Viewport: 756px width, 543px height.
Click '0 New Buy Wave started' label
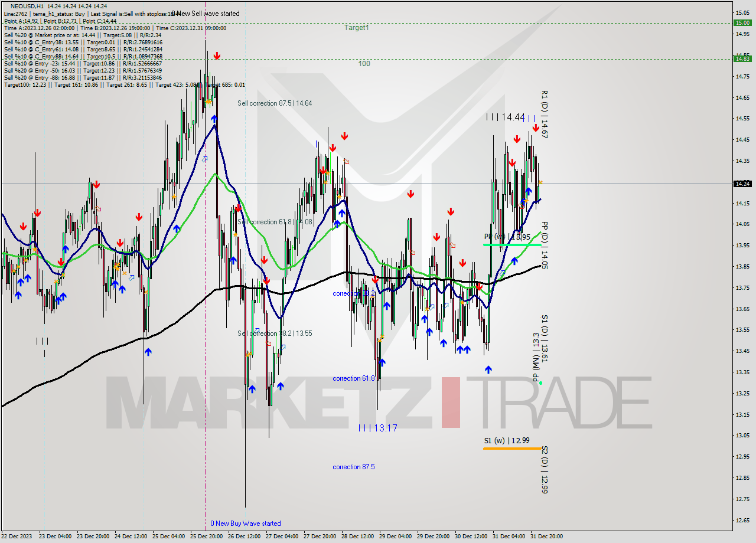click(246, 524)
